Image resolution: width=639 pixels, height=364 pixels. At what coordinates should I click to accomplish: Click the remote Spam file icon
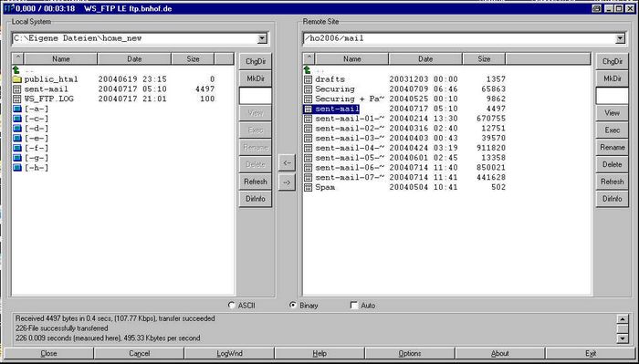pos(309,187)
